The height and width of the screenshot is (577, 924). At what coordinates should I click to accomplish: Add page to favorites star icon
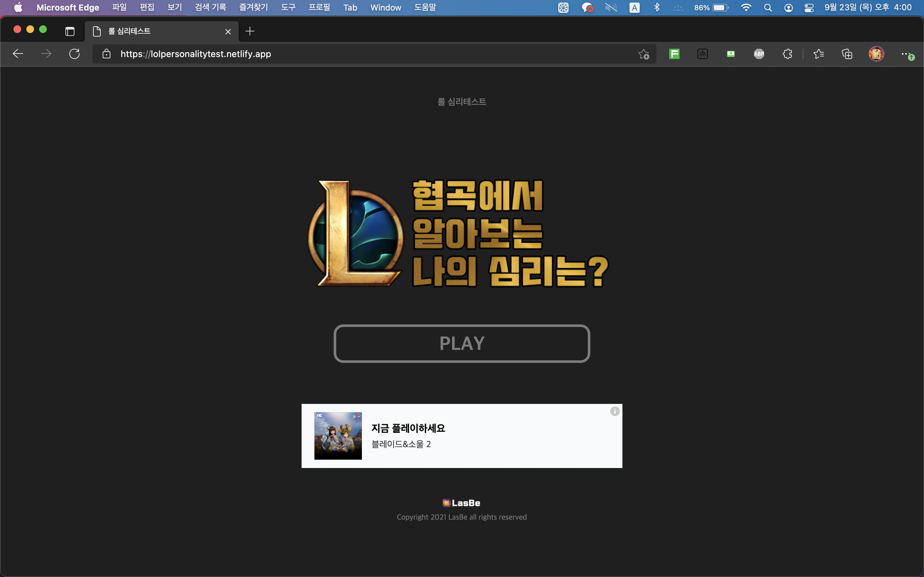(644, 54)
